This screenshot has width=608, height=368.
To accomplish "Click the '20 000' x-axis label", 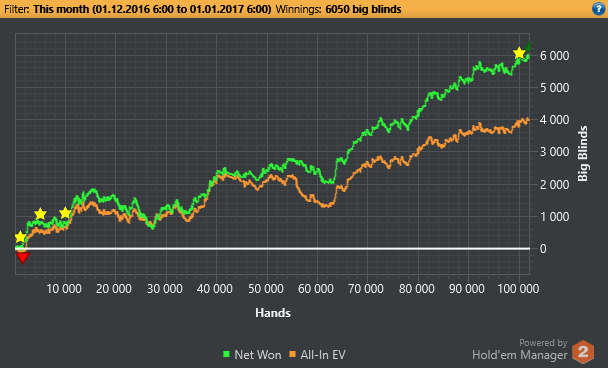I will [114, 289].
